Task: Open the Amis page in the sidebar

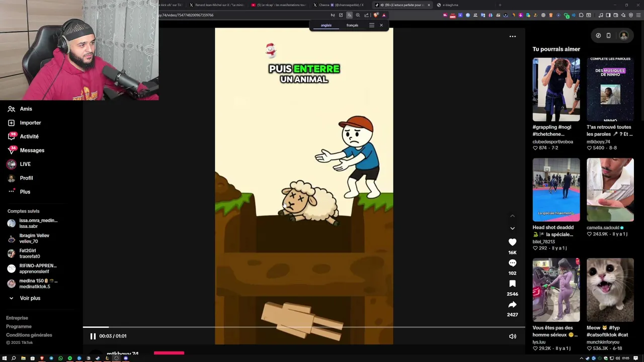Action: tap(20, 109)
